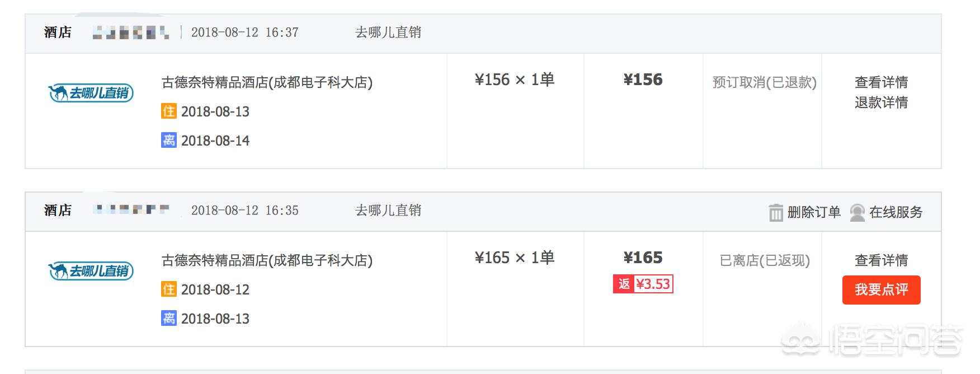This screenshot has height=374, width=980.
Task: Click 去哪儿直销 label in first order header
Action: tap(388, 32)
